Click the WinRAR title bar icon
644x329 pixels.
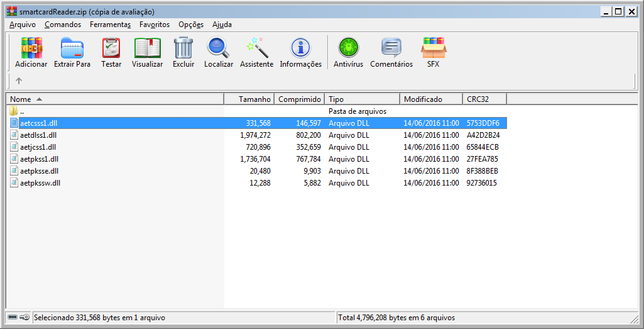13,12
